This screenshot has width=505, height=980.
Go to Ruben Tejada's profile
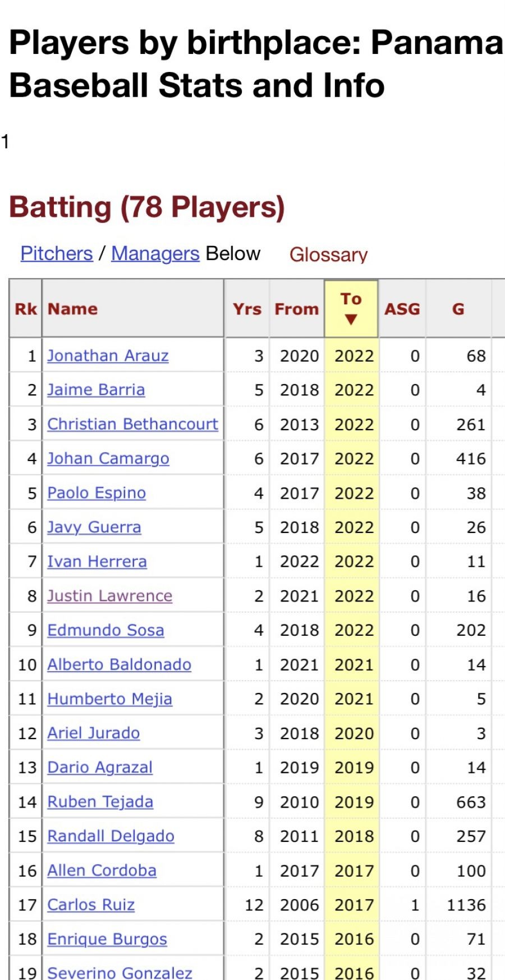pyautogui.click(x=100, y=802)
